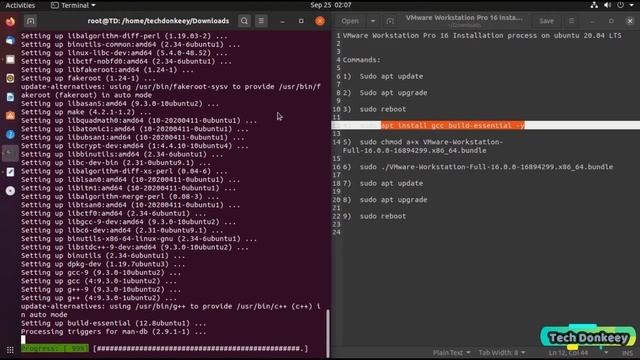This screenshot has height=360, width=640.
Task: Click 'Setting up dpkg-dev' terminal line
Action: [x=103, y=264]
